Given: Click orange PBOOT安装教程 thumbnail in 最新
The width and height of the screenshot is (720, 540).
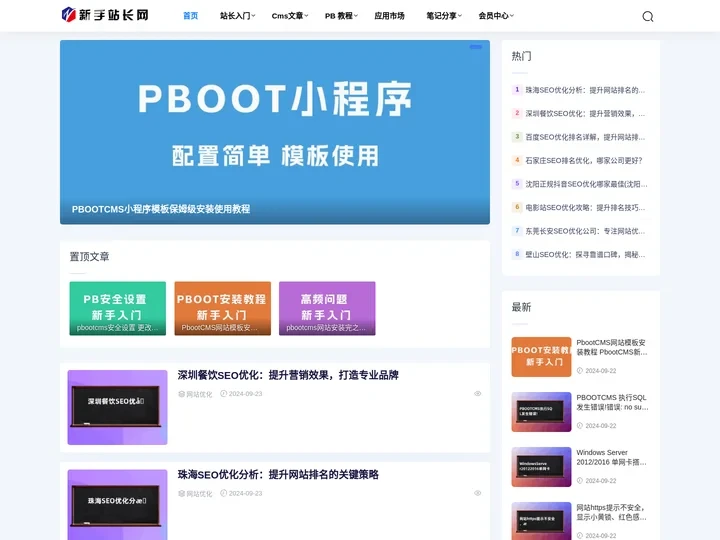Looking at the screenshot, I should pyautogui.click(x=541, y=357).
